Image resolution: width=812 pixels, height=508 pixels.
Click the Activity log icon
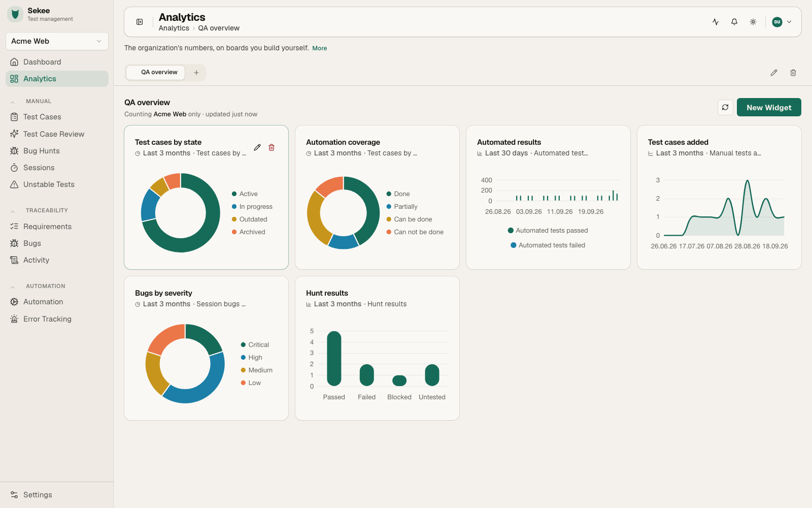pyautogui.click(x=14, y=260)
